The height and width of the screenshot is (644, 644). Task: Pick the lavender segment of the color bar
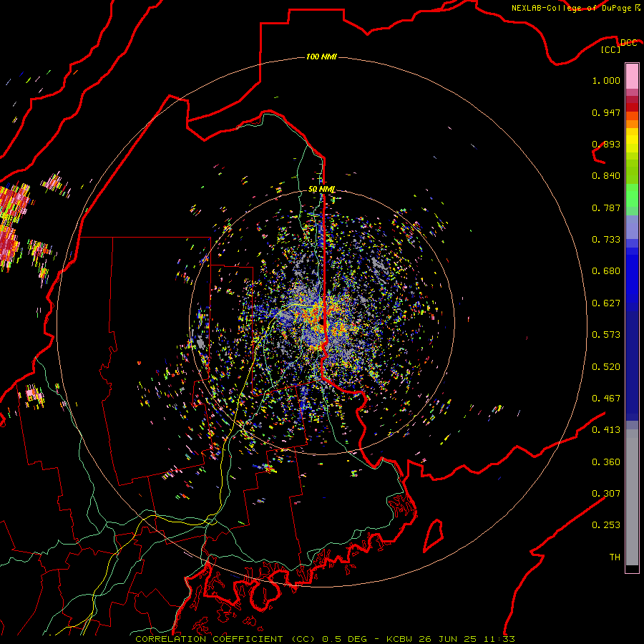(632, 227)
